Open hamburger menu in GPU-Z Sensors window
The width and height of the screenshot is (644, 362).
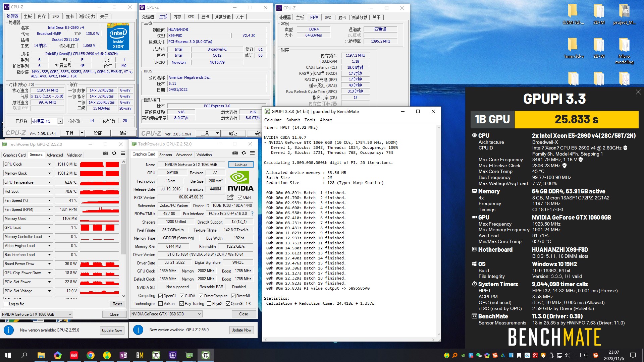tap(123, 153)
